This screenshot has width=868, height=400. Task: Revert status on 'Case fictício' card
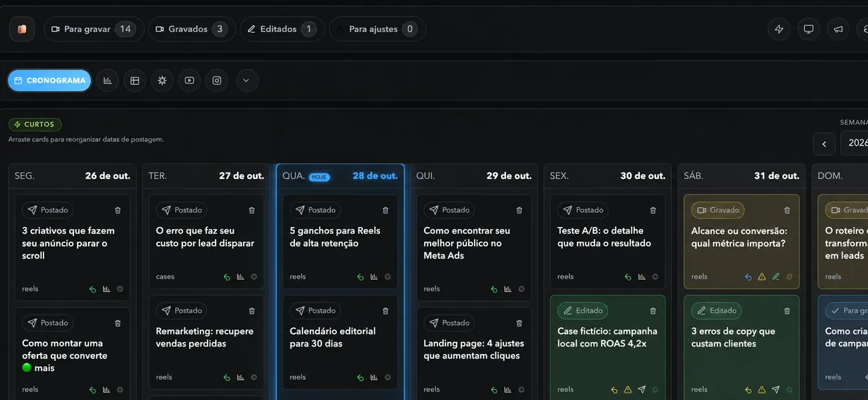pos(614,390)
